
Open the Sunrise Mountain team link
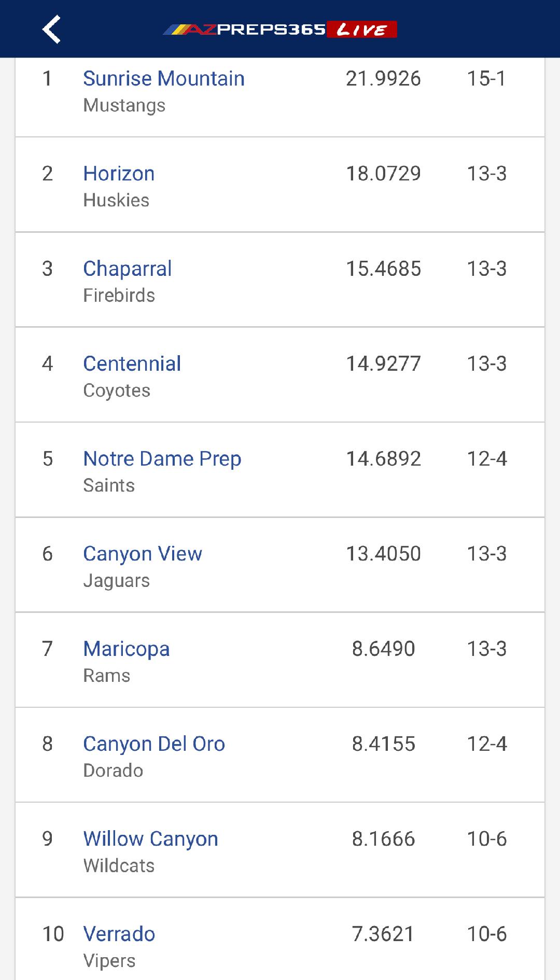click(x=163, y=79)
